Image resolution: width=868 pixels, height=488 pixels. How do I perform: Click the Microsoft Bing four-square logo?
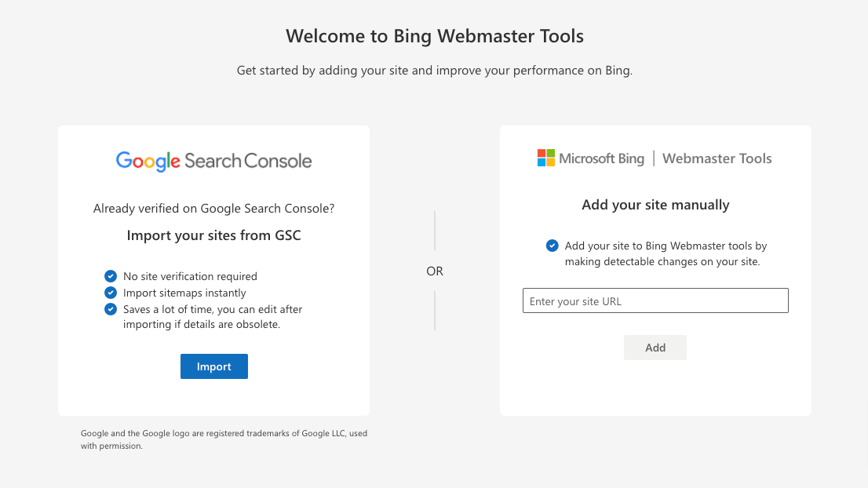pyautogui.click(x=544, y=157)
